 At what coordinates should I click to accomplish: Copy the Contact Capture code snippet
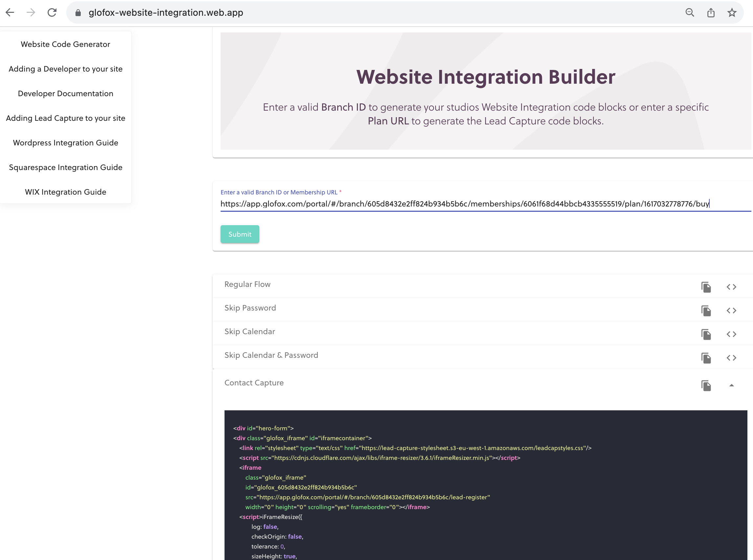706,386
